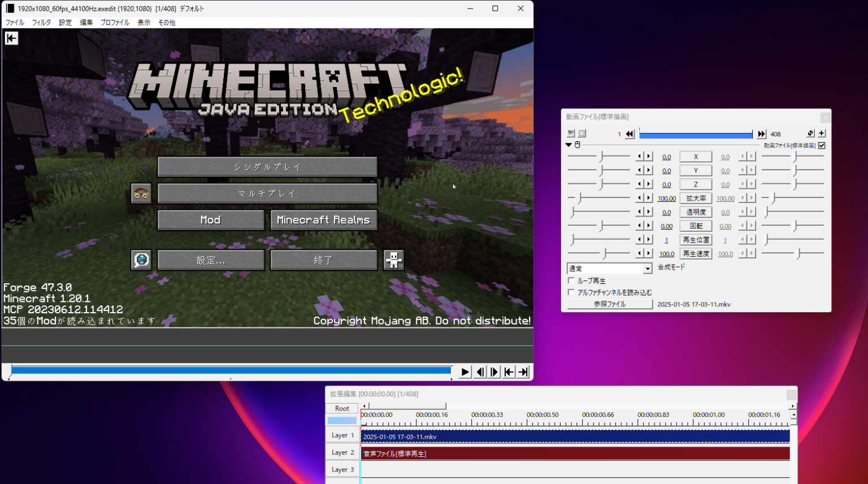Uncheck the 動画ファイル[標準描画] enable checkbox
Screen dimensions: 868x484
(822, 145)
